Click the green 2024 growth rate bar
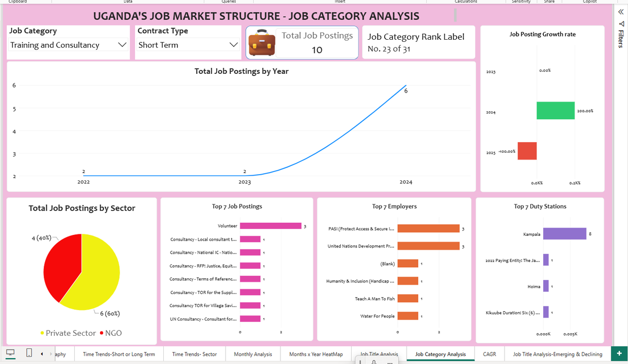This screenshot has width=628, height=364. point(555,110)
